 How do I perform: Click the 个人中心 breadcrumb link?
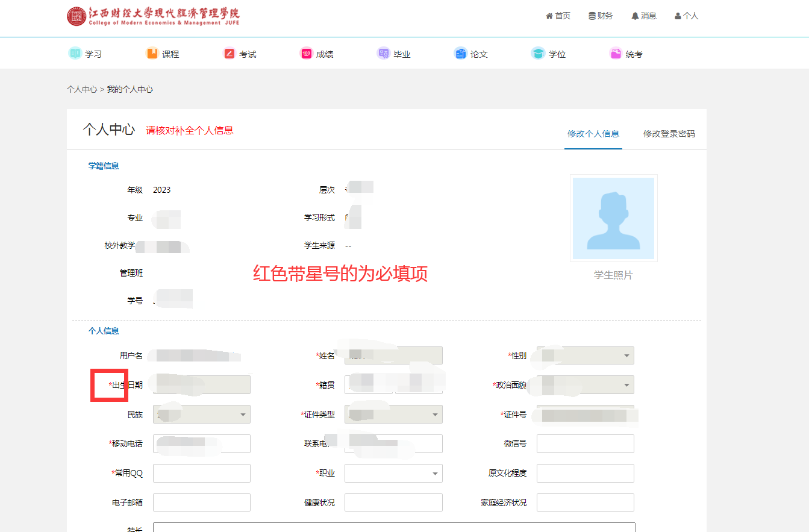[82, 89]
